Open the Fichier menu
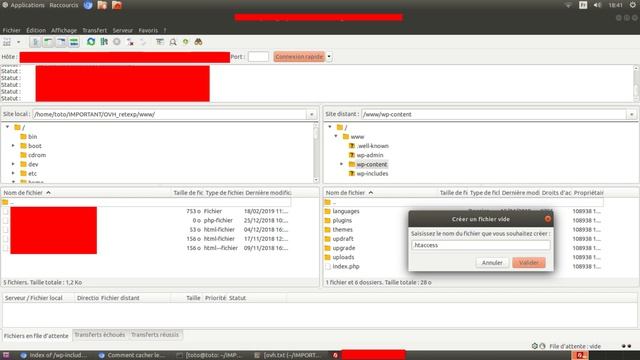This screenshot has width=640, height=360. 11,30
